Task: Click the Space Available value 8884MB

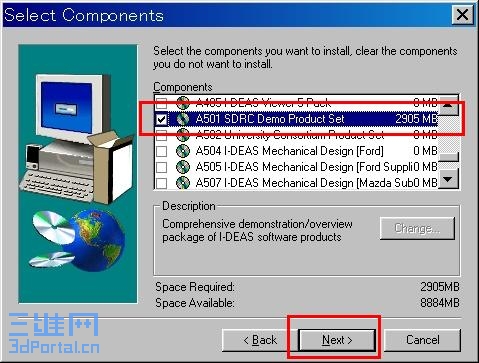Action: (x=440, y=303)
